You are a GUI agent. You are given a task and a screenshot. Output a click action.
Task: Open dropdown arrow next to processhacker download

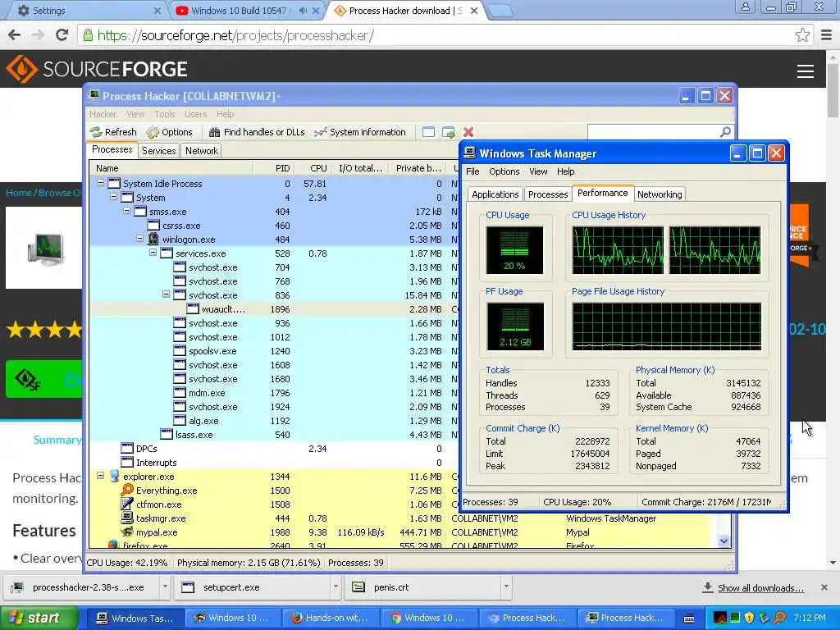(165, 587)
